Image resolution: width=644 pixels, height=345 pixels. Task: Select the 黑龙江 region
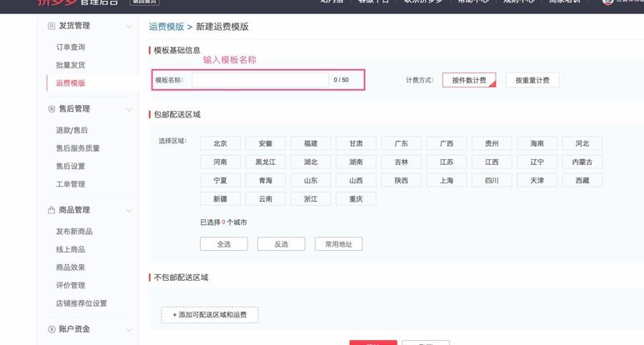[265, 162]
